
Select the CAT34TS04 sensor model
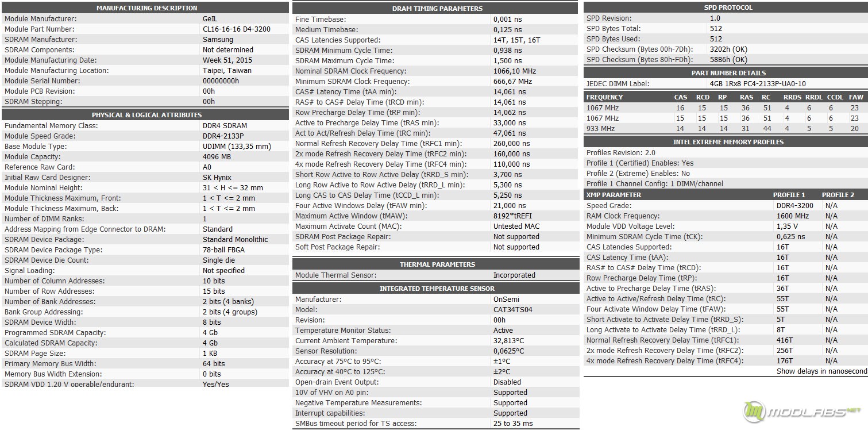(513, 310)
